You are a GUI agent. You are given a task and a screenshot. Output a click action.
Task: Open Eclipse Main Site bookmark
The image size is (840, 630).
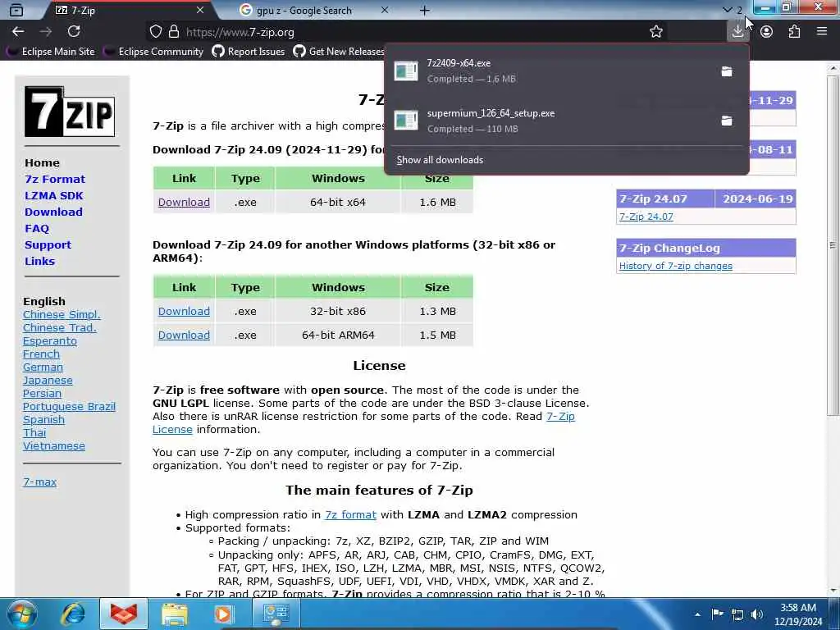pyautogui.click(x=52, y=52)
